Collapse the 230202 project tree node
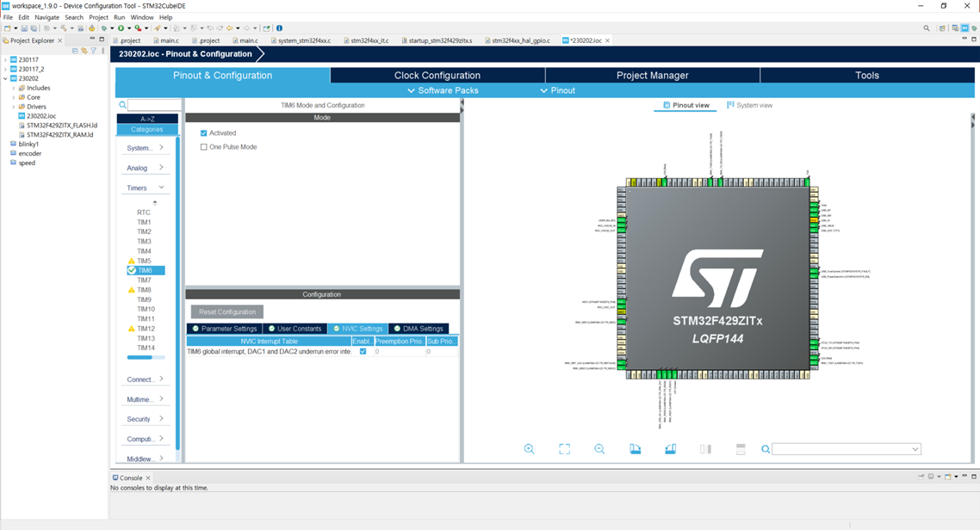Image resolution: width=980 pixels, height=530 pixels. click(6, 78)
